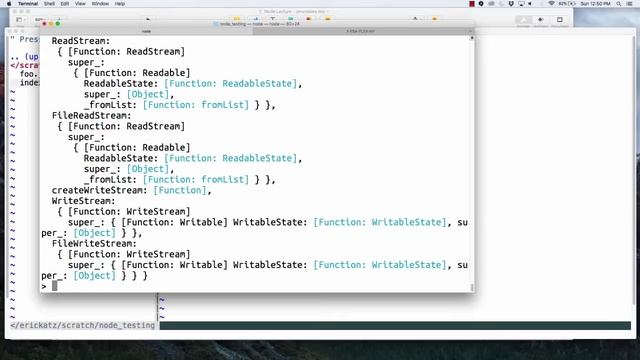Open the volume control in menu bar
The height and width of the screenshot is (360, 640).
click(x=530, y=4)
